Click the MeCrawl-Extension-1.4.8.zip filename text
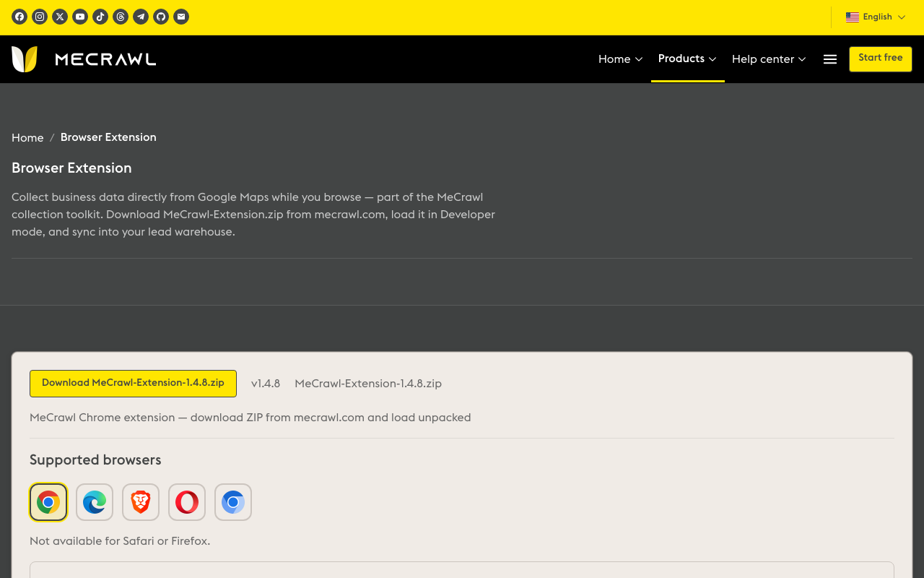Viewport: 924px width, 578px height. pos(368,384)
